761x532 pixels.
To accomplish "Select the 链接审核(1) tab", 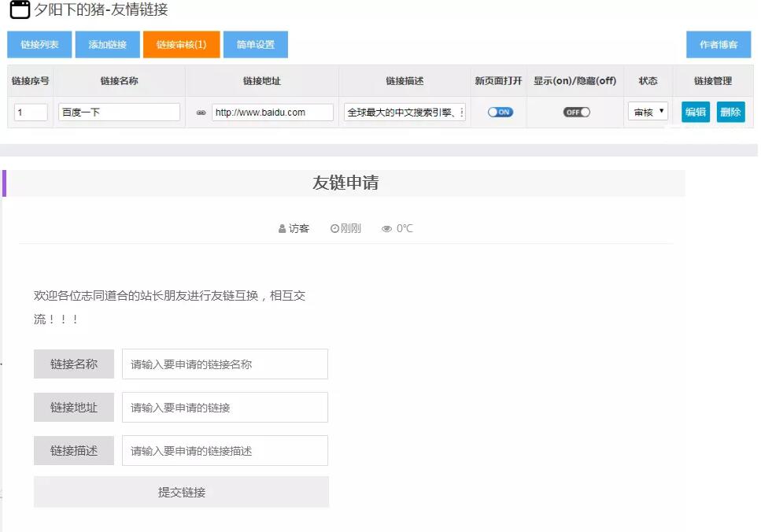I will (182, 45).
